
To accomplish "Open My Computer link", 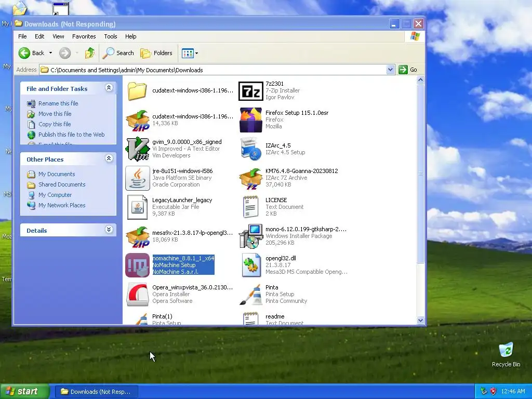I will click(x=55, y=195).
